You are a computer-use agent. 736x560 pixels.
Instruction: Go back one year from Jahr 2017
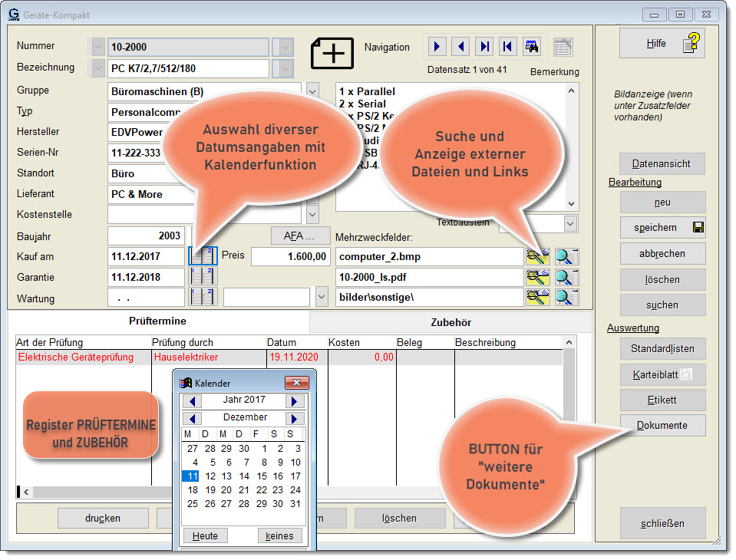click(193, 401)
